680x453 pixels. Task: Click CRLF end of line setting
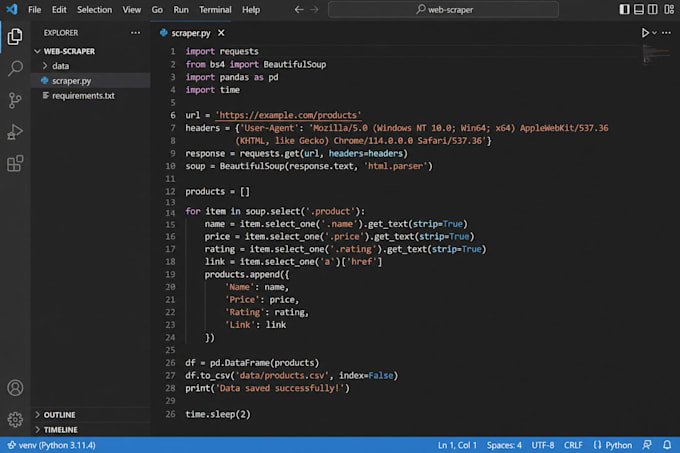573,445
